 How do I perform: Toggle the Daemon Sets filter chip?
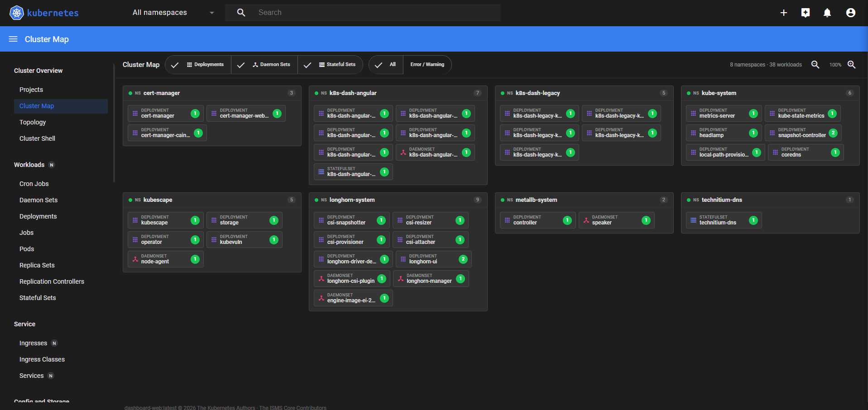[x=264, y=65]
